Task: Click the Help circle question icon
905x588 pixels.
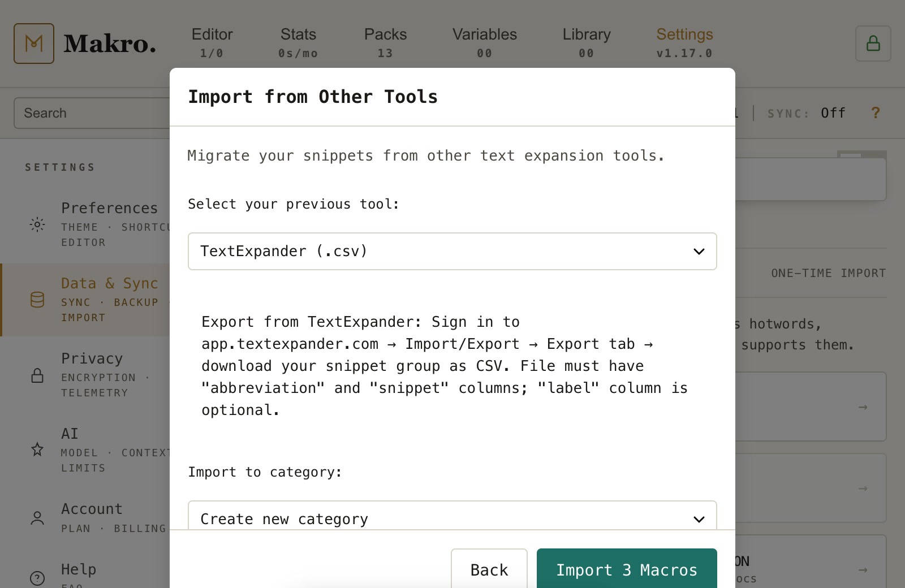Action: [x=37, y=578]
